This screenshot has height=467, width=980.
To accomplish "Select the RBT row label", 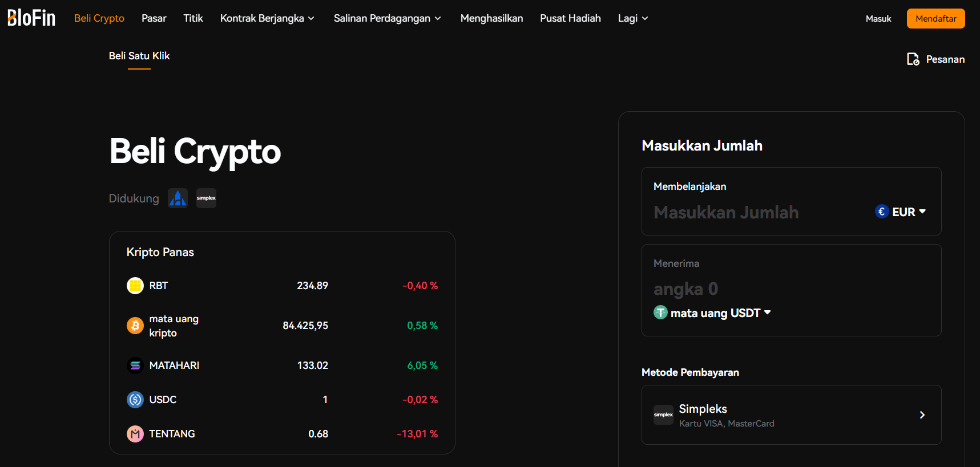I will point(159,286).
